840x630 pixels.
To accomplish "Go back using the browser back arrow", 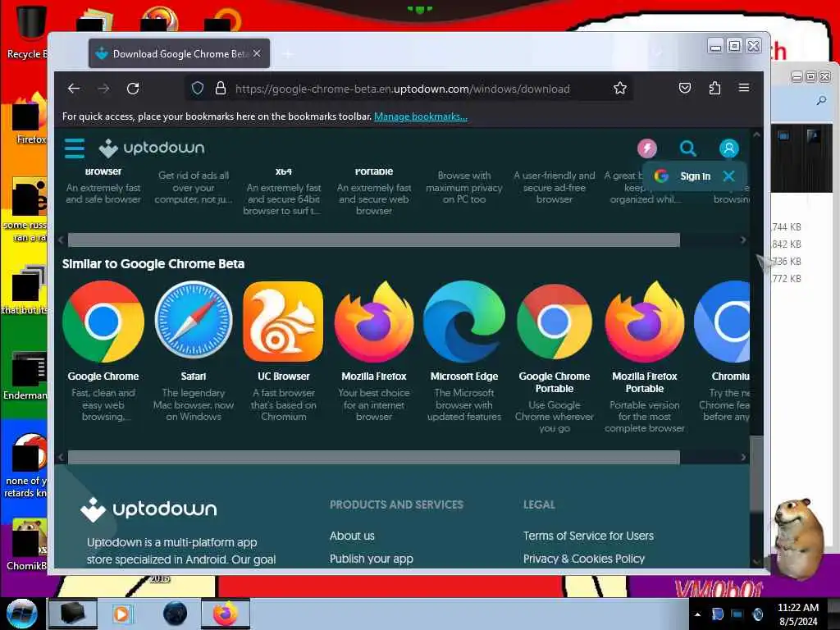I will coord(74,89).
